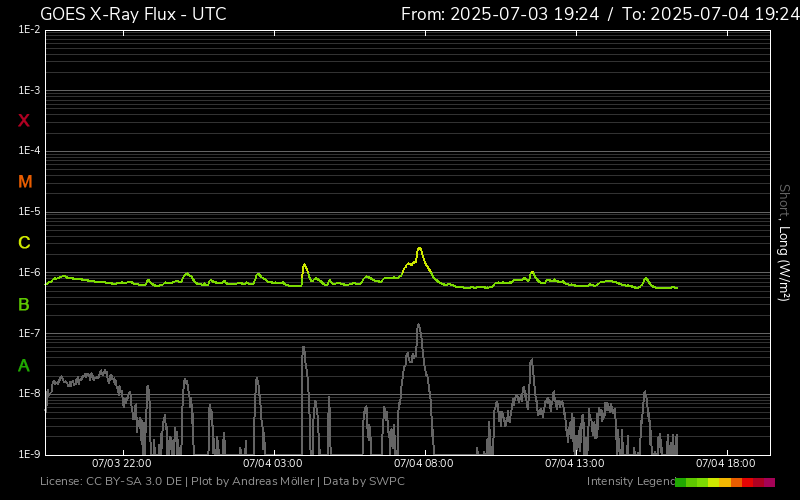The width and height of the screenshot is (800, 500).
Task: Click the From date 2025-07-03 19:24
Action: pyautogui.click(x=500, y=14)
